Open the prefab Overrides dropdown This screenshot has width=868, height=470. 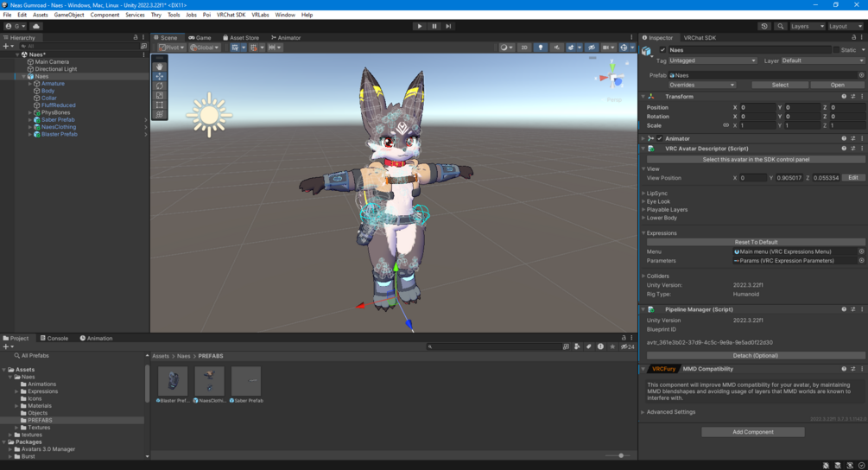click(x=701, y=85)
